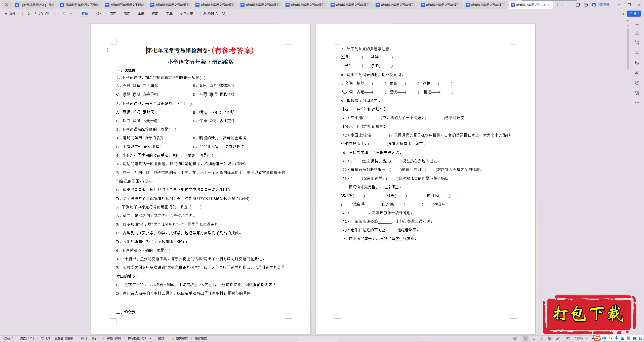Click the help question mark sidebar icon
644x342 pixels.
pos(637,83)
